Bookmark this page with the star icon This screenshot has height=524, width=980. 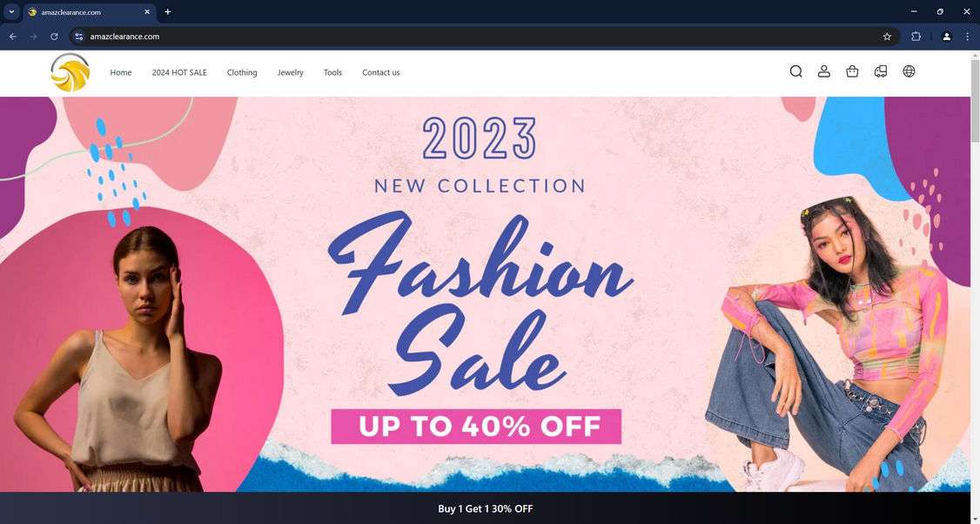[887, 37]
